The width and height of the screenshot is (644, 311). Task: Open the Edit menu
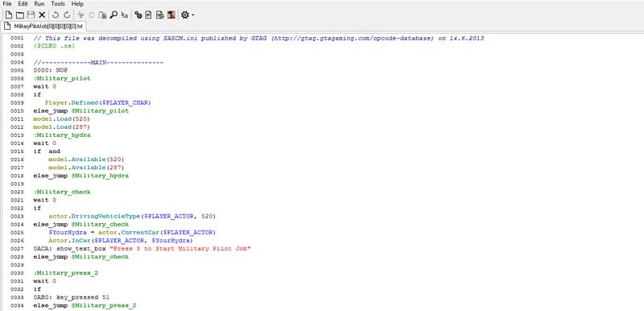coord(23,4)
